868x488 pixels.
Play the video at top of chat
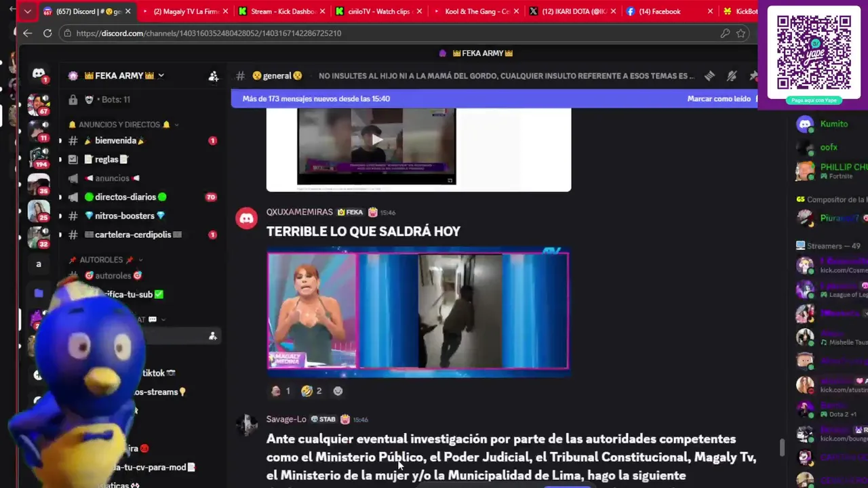coord(376,140)
